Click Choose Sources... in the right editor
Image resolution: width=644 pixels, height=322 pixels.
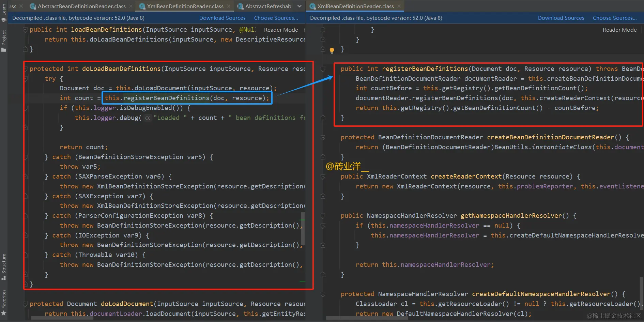615,18
